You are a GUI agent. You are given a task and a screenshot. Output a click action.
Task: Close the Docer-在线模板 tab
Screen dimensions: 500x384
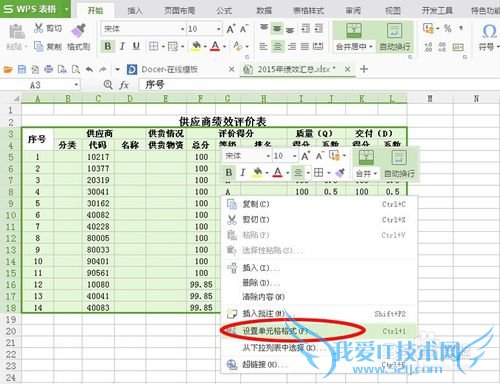coord(231,69)
